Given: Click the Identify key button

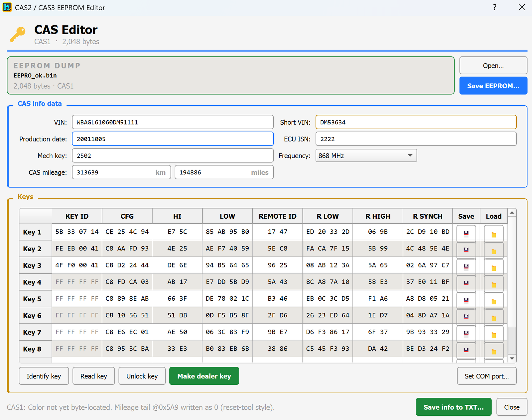Looking at the screenshot, I should [x=44, y=376].
